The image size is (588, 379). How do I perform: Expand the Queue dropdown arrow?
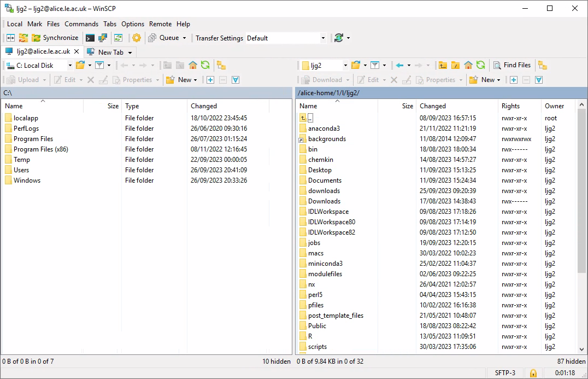pyautogui.click(x=184, y=38)
